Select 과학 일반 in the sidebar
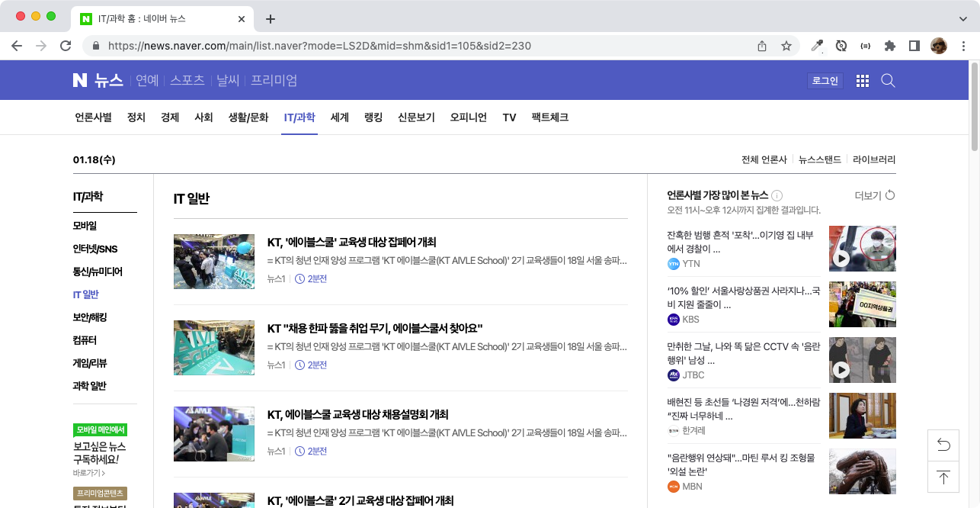Image resolution: width=980 pixels, height=508 pixels. [x=90, y=386]
